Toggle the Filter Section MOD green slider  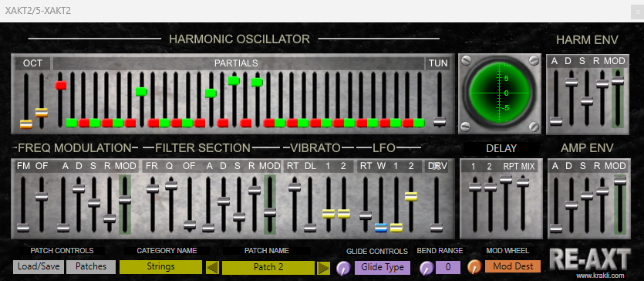point(269,212)
